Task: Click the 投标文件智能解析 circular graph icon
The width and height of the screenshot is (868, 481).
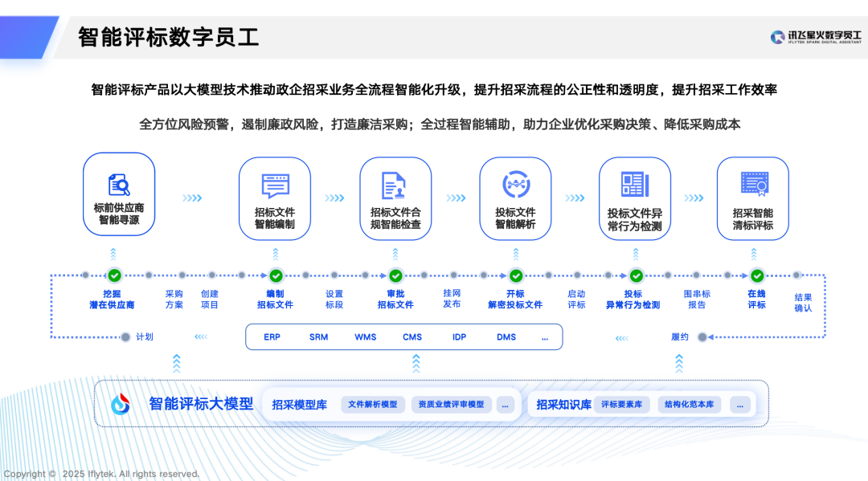Action: (516, 185)
